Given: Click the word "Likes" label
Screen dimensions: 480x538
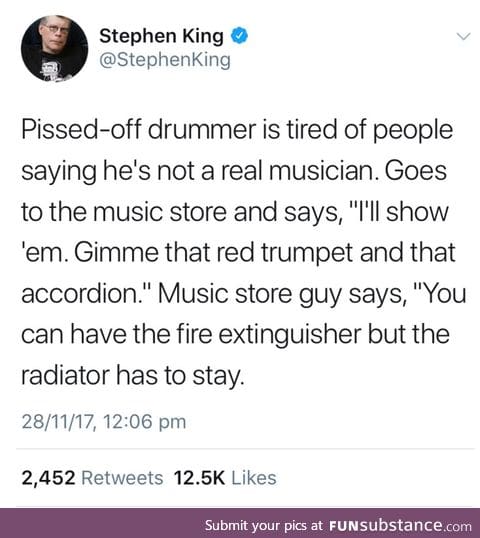Looking at the screenshot, I should click(x=254, y=478).
